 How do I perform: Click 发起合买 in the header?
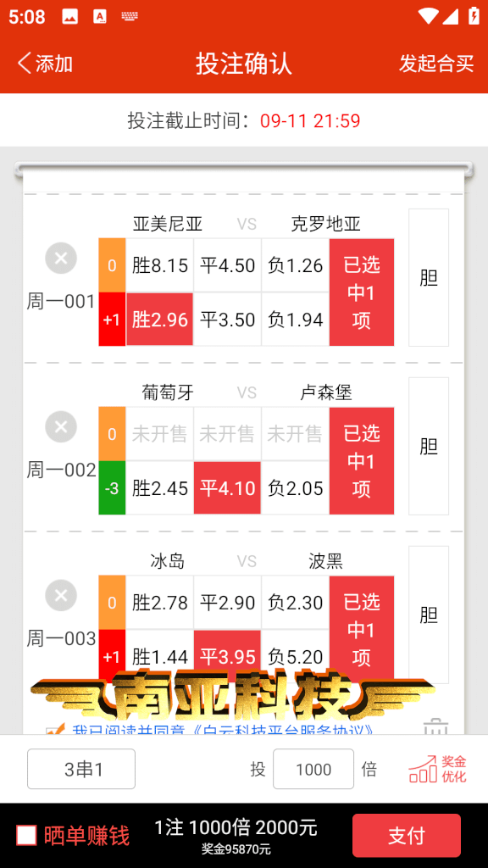coord(436,64)
